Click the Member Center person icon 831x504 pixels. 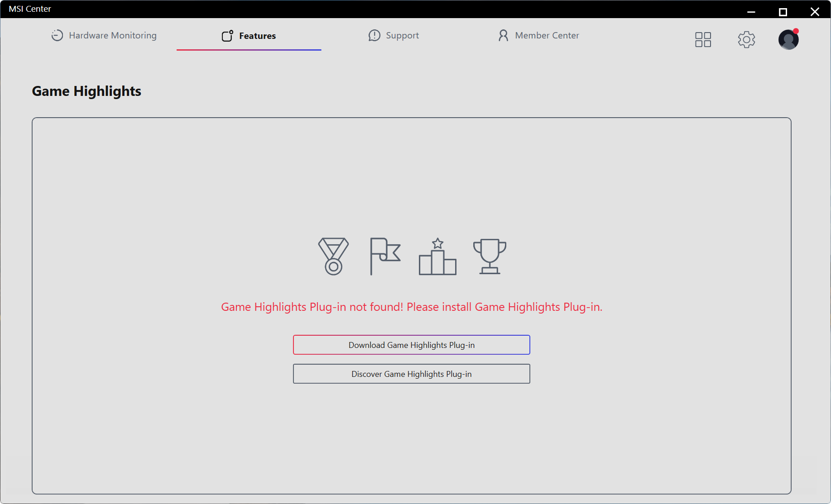click(503, 35)
